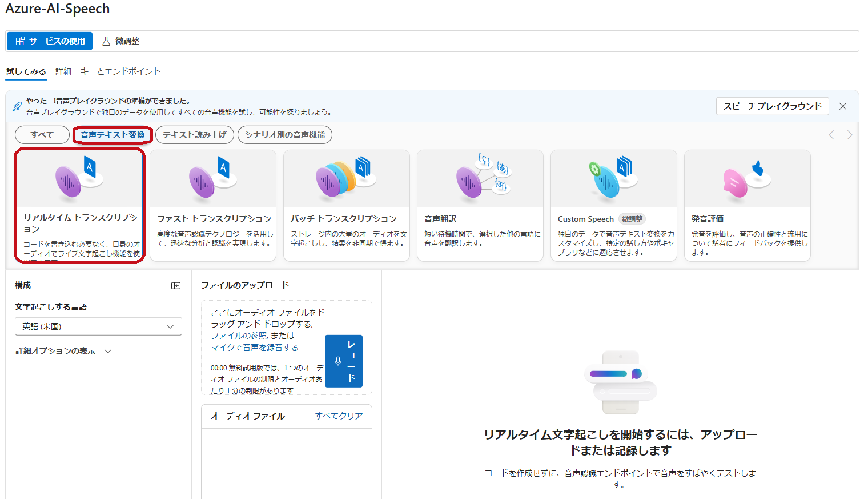Image resolution: width=868 pixels, height=499 pixels.
Task: Collapse the 構成 panel
Action: point(176,286)
